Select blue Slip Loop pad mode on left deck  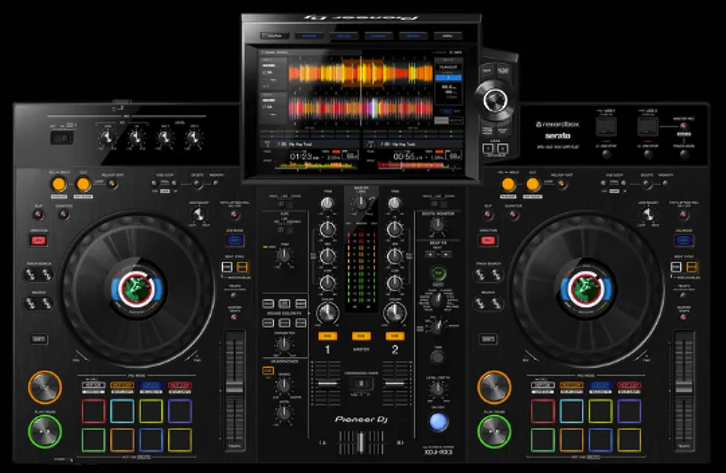tap(151, 385)
